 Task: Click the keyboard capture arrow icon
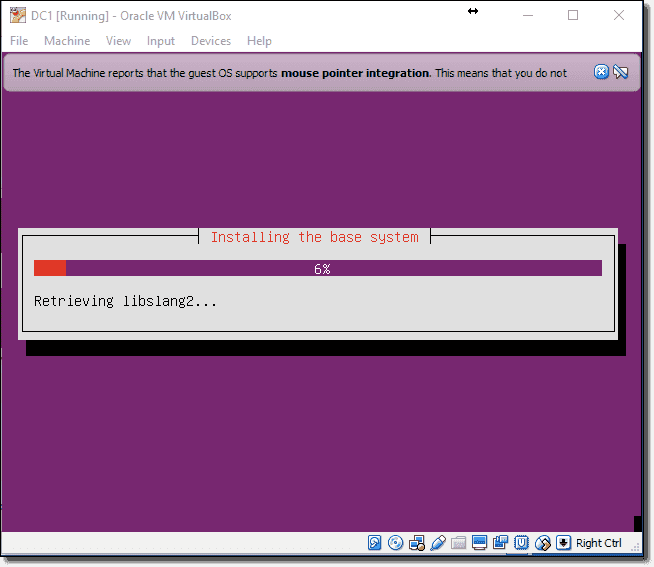563,543
